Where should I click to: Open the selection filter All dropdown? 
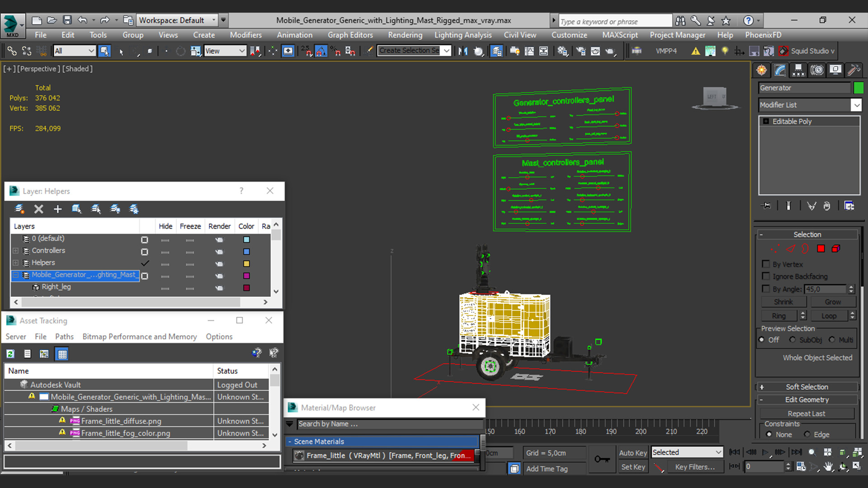(74, 51)
